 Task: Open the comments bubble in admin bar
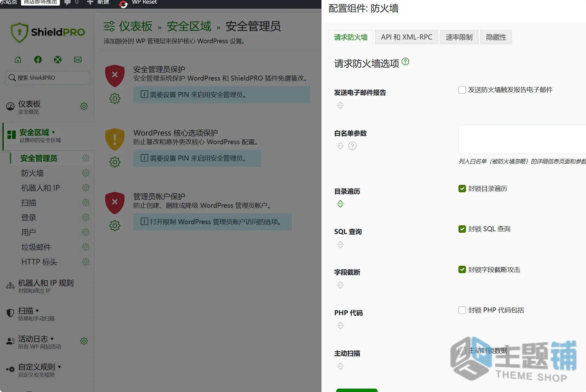tap(67, 2)
